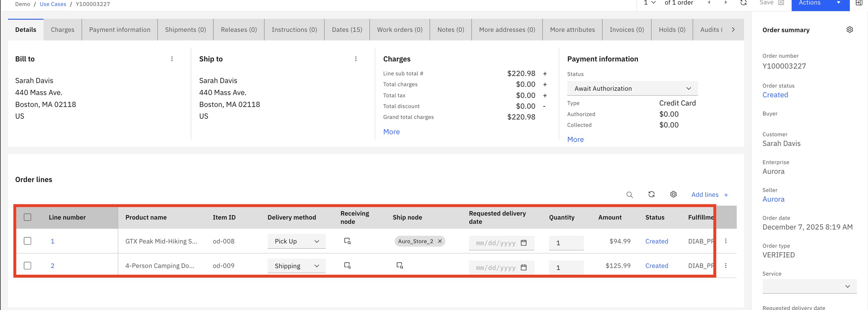Image resolution: width=868 pixels, height=310 pixels.
Task: Open Pick Up delivery method dropdown
Action: [x=296, y=241]
